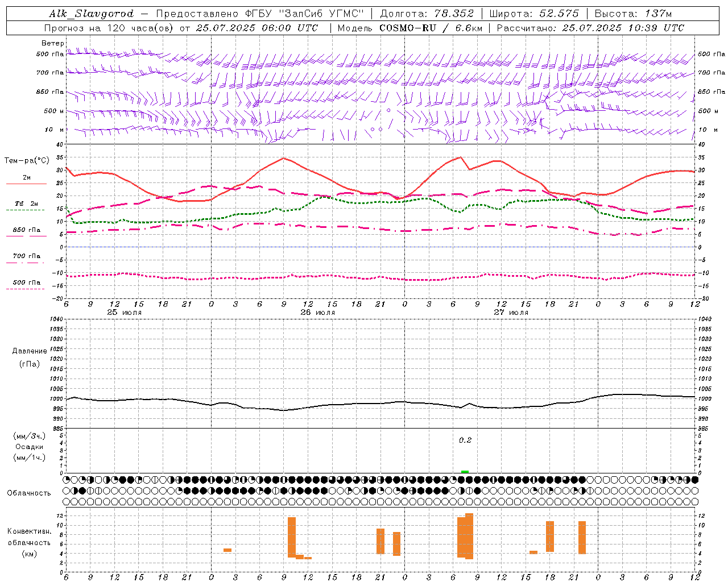This screenshot has height=582, width=728.
Task: Click the "26 июля" date label
Action: [x=318, y=313]
